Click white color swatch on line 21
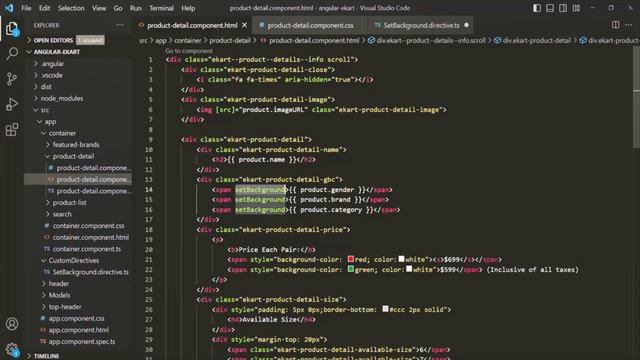The height and width of the screenshot is (360, 640). point(402,259)
